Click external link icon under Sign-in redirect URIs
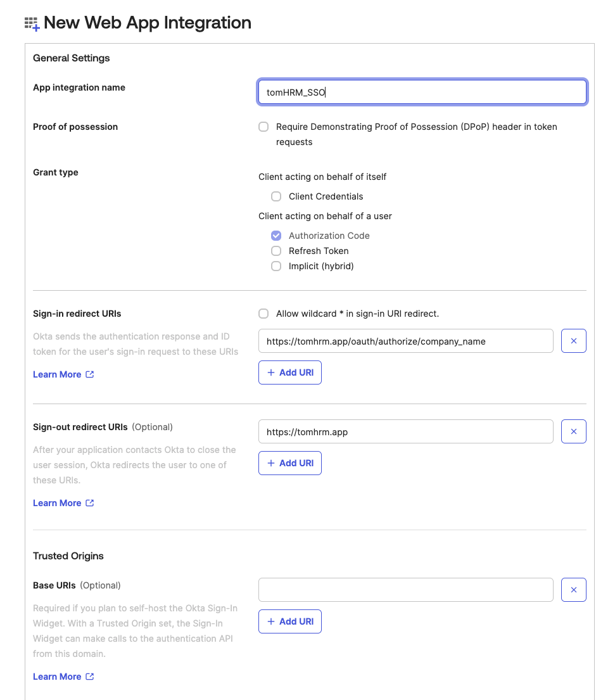The height and width of the screenshot is (700, 615). (90, 374)
